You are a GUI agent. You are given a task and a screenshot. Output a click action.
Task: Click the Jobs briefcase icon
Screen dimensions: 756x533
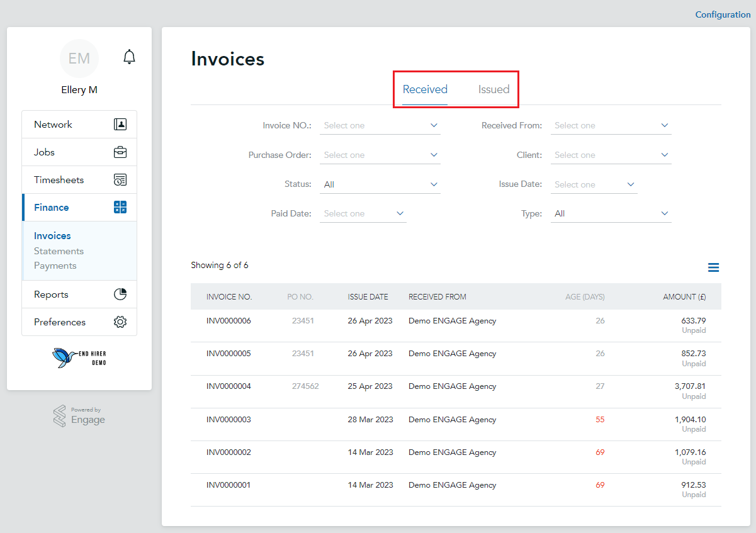[120, 152]
